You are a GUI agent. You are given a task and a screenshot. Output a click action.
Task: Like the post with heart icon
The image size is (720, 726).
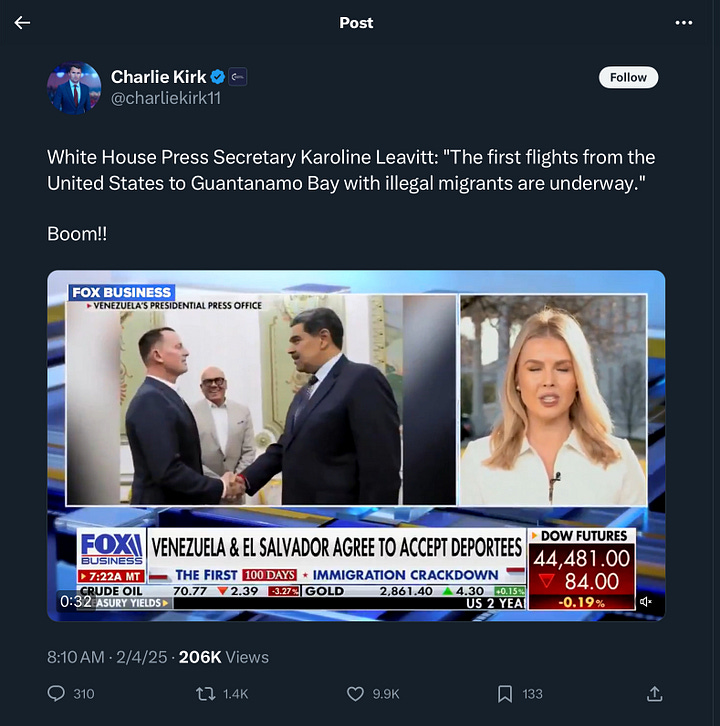pos(355,693)
